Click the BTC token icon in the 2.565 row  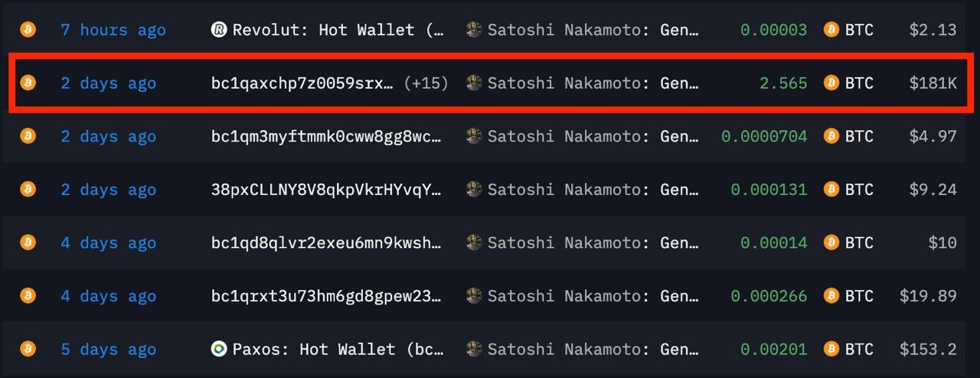[x=831, y=83]
